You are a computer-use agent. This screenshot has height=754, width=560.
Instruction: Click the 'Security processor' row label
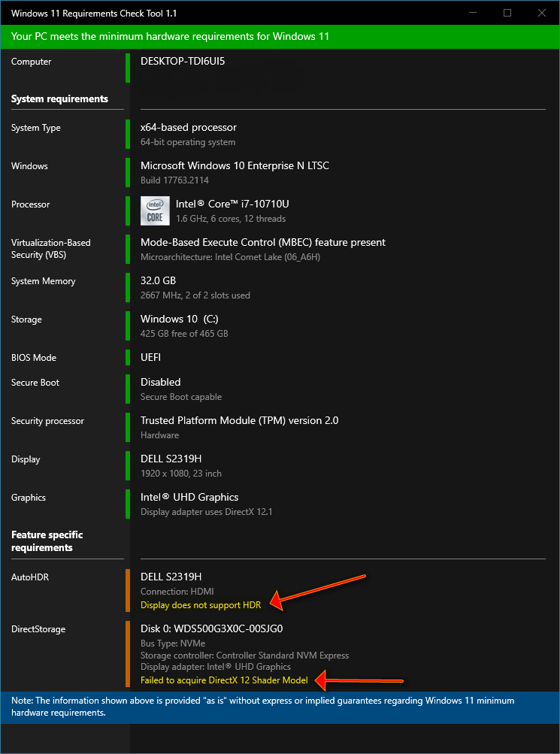(47, 421)
